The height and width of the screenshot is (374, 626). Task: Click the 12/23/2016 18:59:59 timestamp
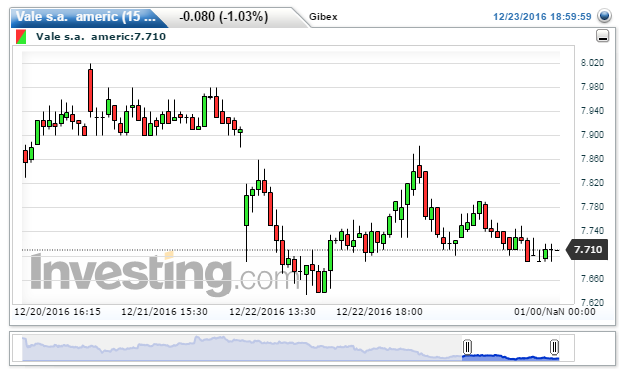click(x=542, y=17)
